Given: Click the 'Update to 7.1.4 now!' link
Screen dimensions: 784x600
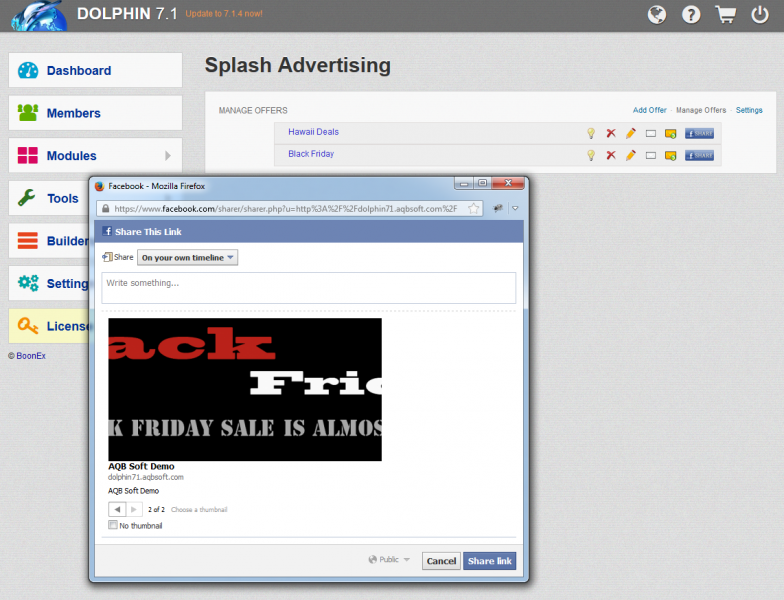Looking at the screenshot, I should click(x=224, y=14).
